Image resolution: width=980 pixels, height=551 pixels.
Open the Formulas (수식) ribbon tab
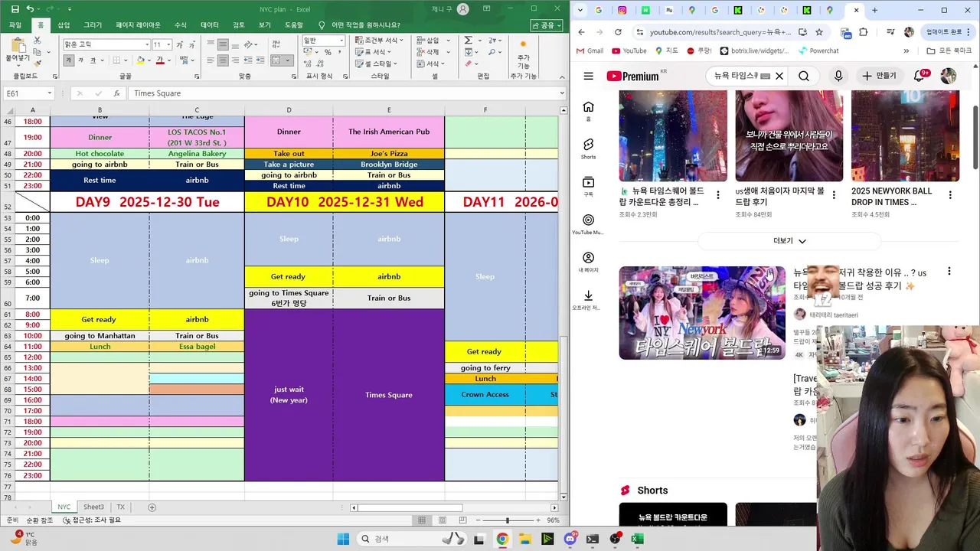[181, 25]
